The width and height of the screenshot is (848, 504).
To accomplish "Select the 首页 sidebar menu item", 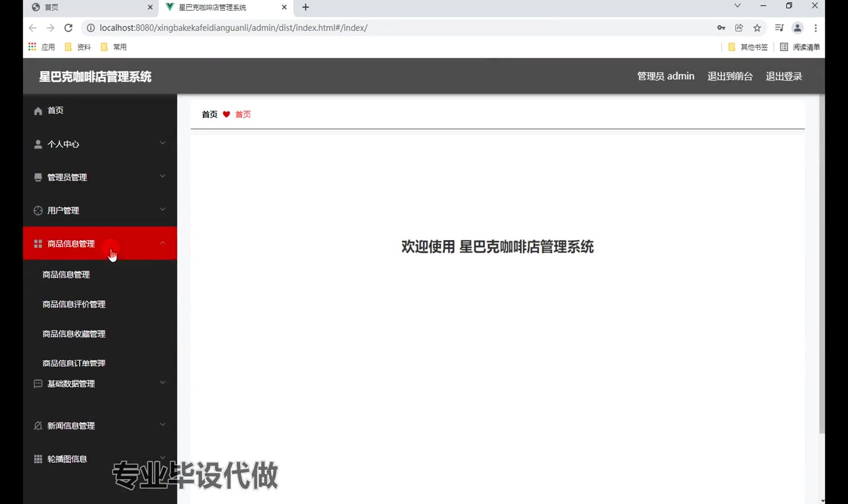I will tap(100, 111).
